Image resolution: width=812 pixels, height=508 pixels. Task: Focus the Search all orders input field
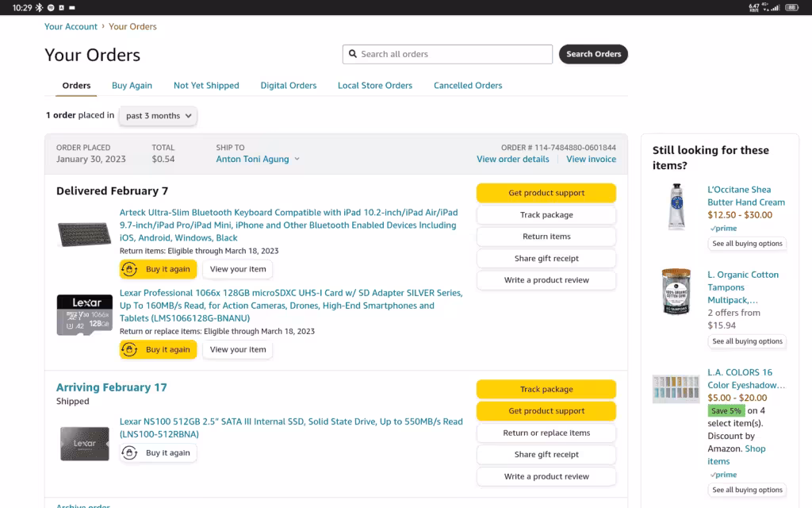447,54
